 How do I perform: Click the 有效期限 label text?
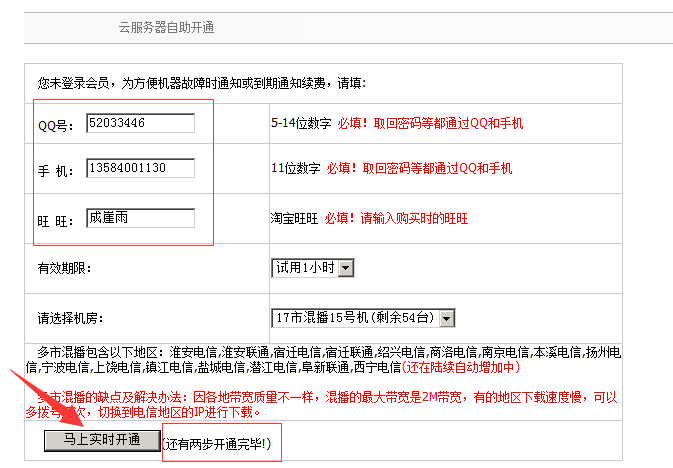coord(64,268)
